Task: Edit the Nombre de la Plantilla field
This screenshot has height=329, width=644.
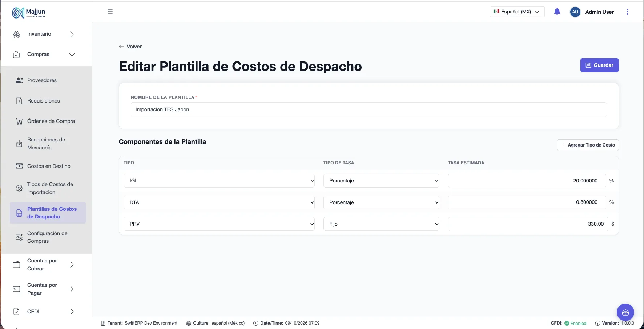Action: click(369, 109)
